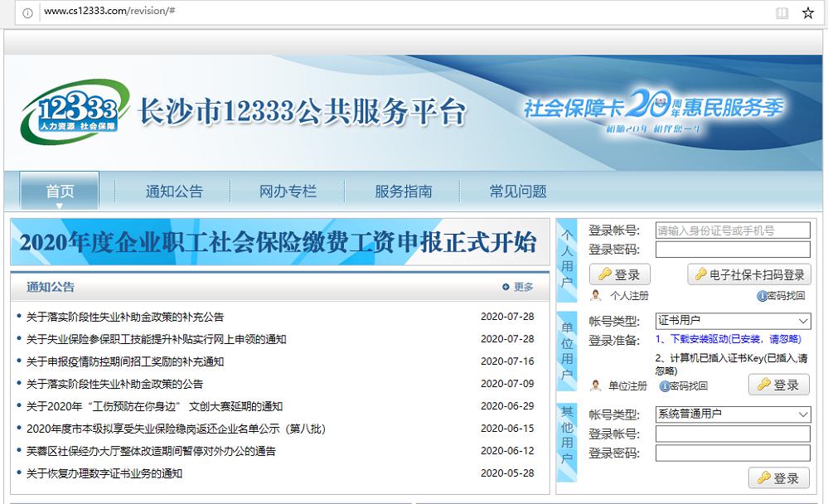Click the 单位注册 person icon

click(595, 385)
